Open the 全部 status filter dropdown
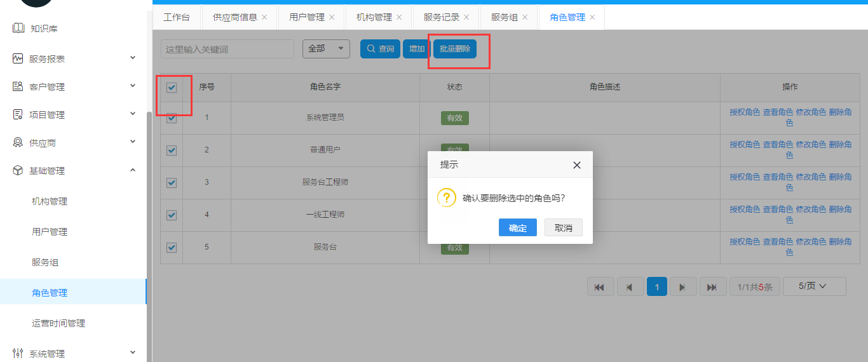 coord(326,48)
